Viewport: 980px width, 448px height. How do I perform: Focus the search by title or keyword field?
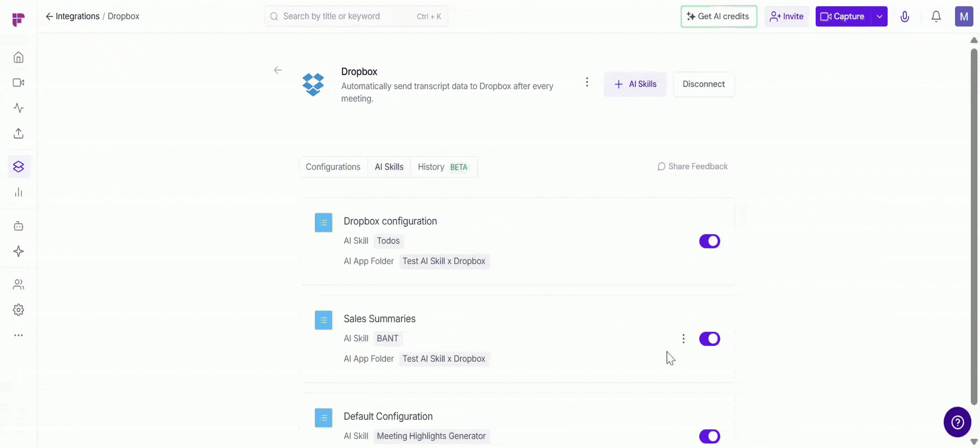356,16
